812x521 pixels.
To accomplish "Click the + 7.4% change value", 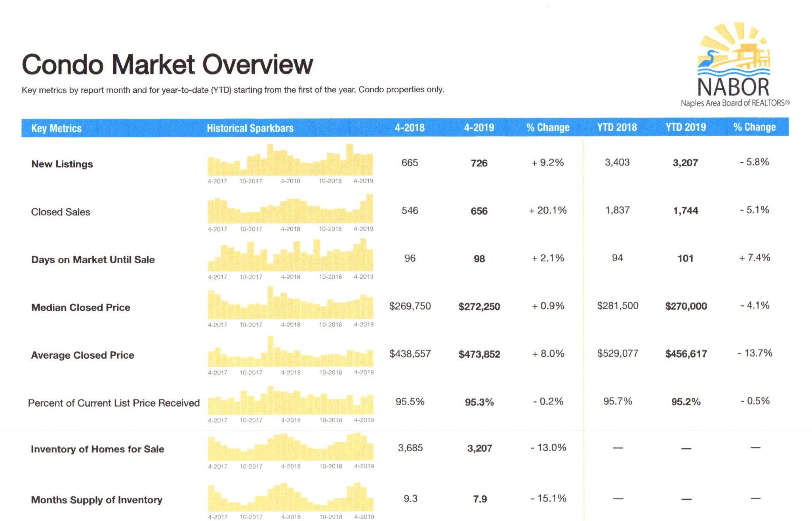I will pyautogui.click(x=755, y=258).
